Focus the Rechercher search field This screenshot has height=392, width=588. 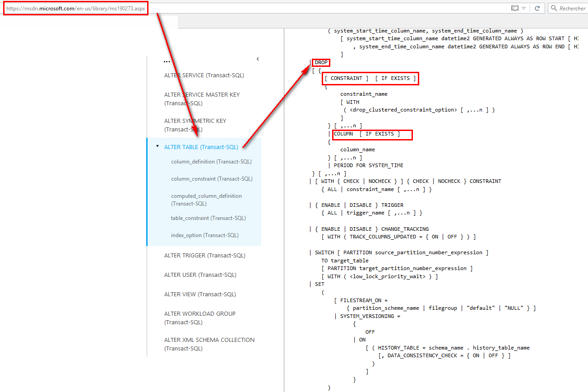[572, 8]
